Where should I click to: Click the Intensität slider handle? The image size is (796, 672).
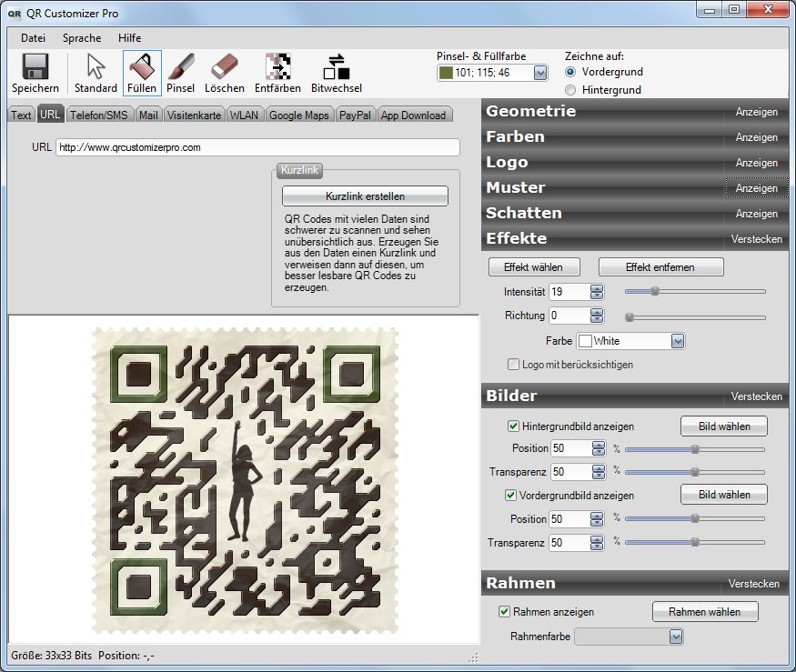tap(655, 291)
